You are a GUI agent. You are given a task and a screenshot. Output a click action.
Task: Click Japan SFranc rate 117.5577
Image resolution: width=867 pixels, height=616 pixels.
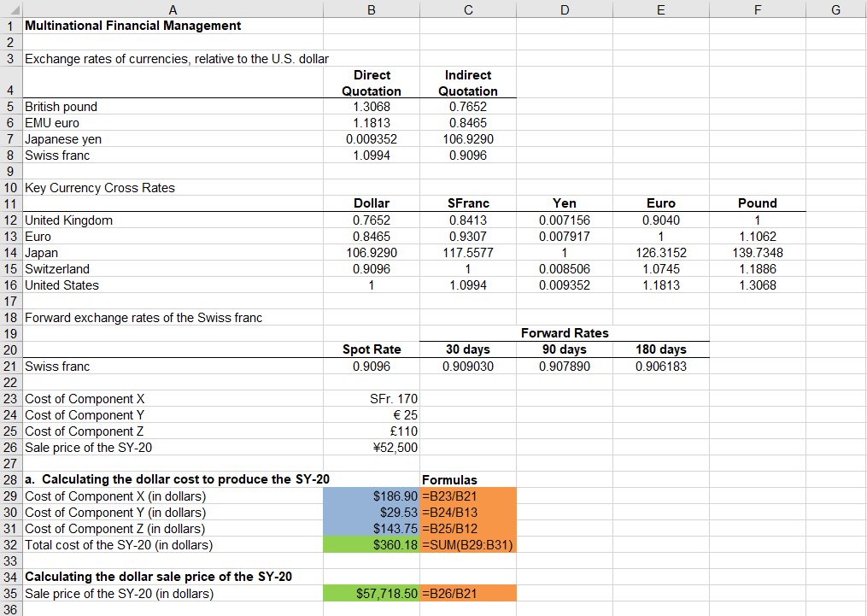pos(468,253)
